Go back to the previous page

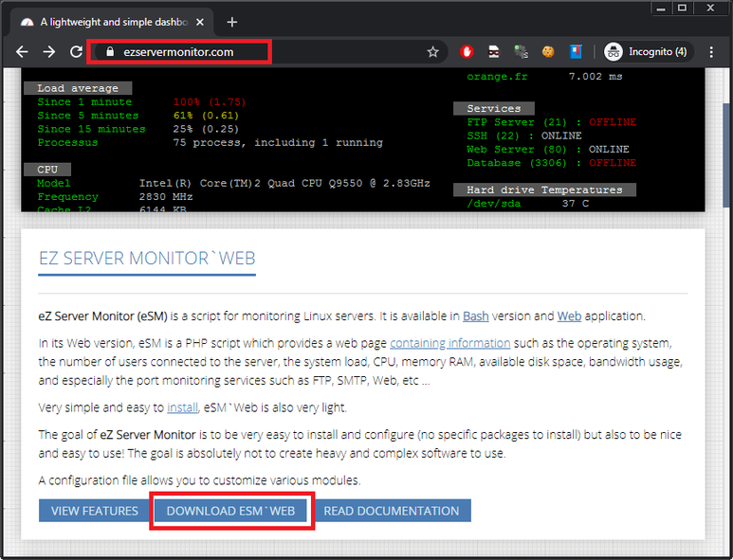(22, 52)
